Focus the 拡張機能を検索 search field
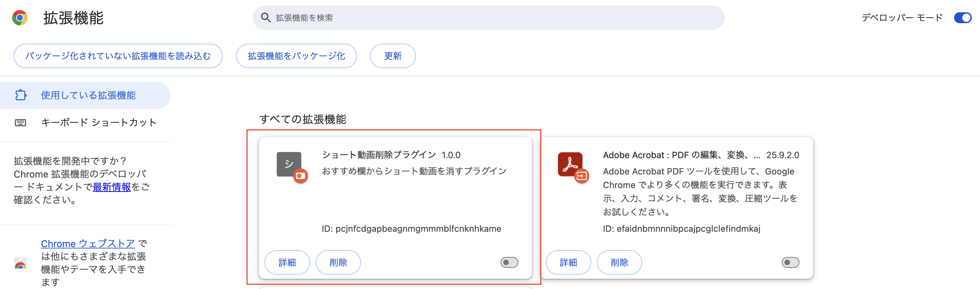980x289 pixels. click(x=489, y=18)
